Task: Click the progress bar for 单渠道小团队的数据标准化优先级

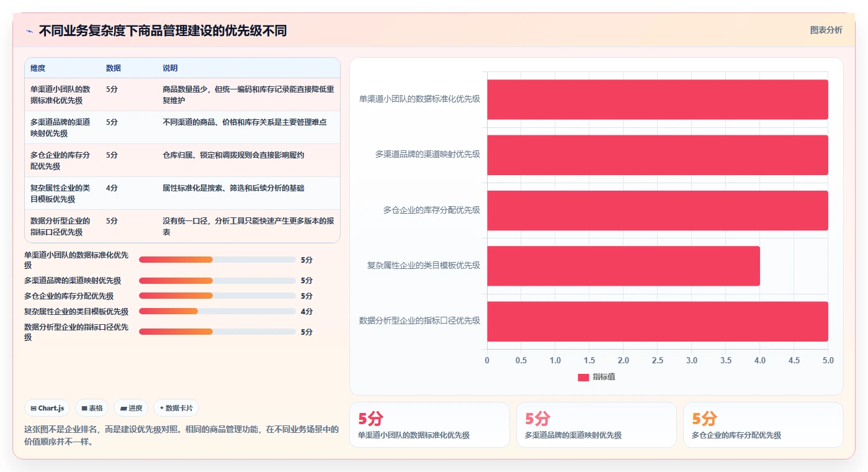Action: tap(217, 260)
